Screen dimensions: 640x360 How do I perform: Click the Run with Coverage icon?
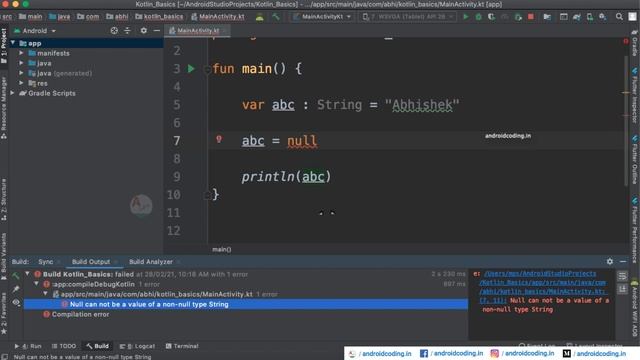[491, 17]
